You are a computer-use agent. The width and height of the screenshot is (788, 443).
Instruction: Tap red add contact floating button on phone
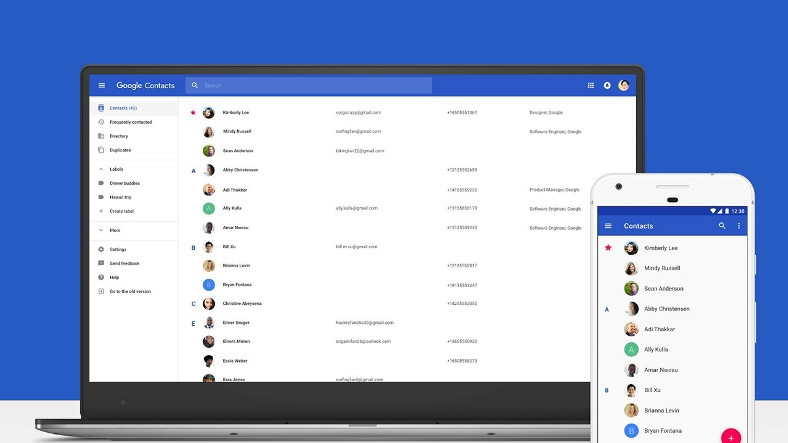click(731, 437)
